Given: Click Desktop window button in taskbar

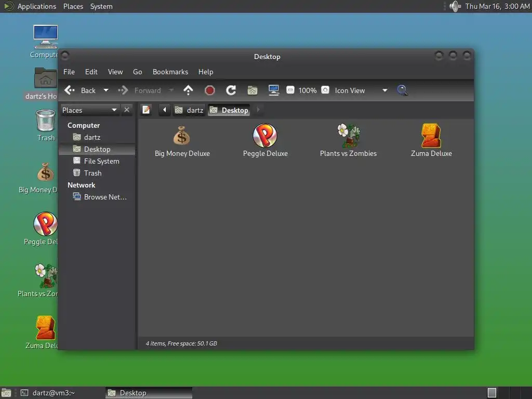Looking at the screenshot, I should (x=149, y=393).
